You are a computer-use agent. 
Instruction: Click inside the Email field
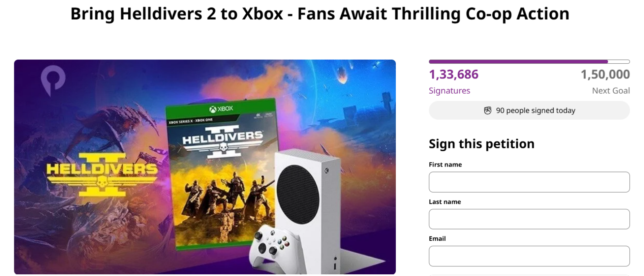point(529,256)
